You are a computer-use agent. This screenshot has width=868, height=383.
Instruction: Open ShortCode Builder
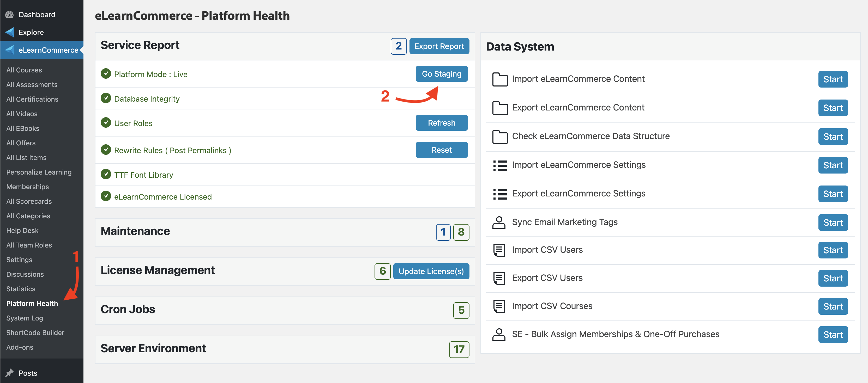[35, 332]
